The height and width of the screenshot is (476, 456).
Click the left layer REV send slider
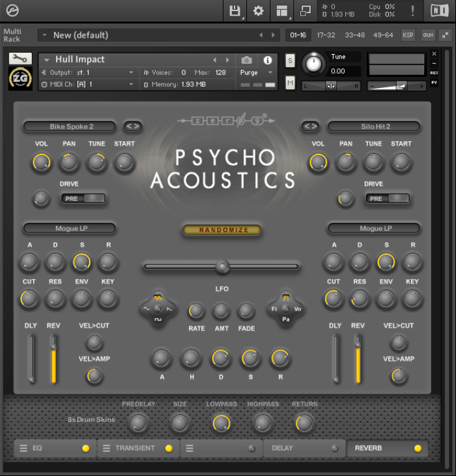[53, 359]
